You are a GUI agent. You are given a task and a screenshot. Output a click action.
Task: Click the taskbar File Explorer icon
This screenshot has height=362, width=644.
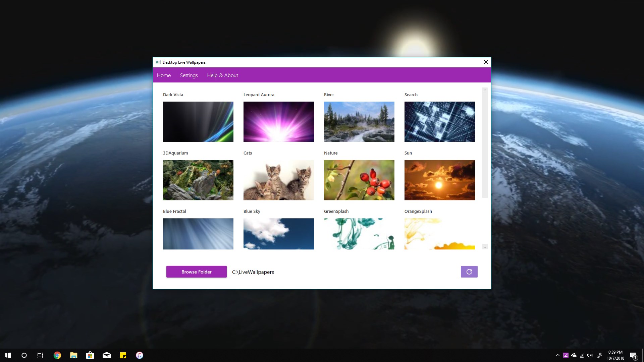(x=74, y=355)
